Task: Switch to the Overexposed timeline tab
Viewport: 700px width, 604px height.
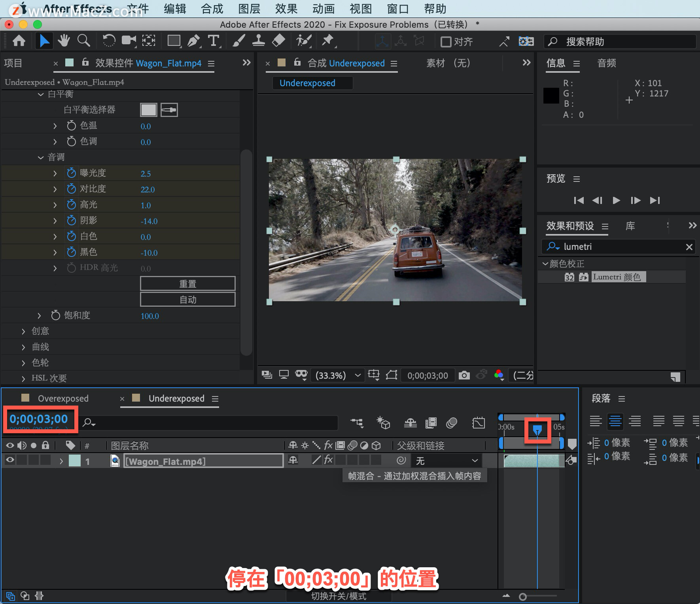Action: 63,398
